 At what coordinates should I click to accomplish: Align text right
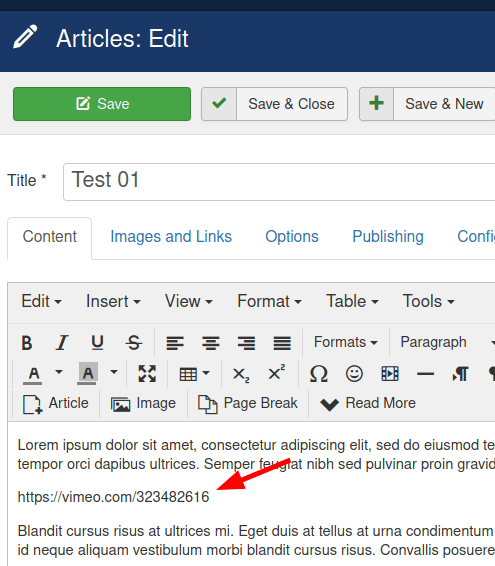(x=246, y=343)
